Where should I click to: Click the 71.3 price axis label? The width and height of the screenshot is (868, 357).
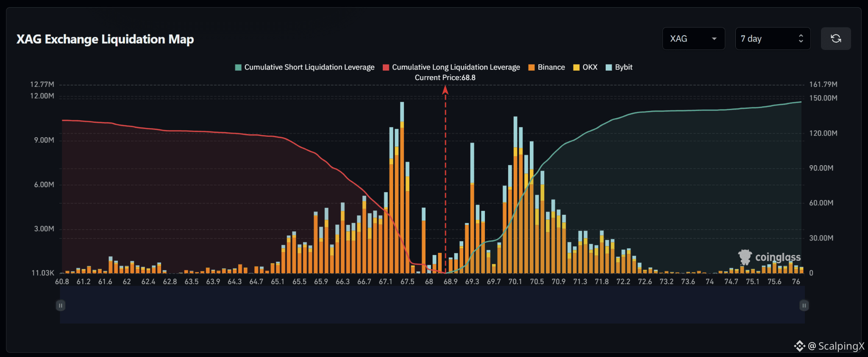click(580, 282)
